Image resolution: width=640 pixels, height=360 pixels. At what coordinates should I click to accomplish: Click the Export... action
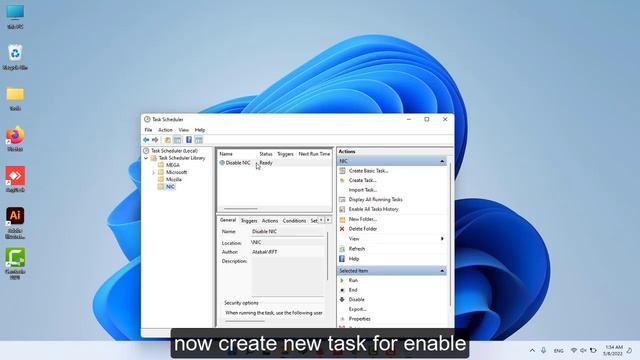point(358,309)
